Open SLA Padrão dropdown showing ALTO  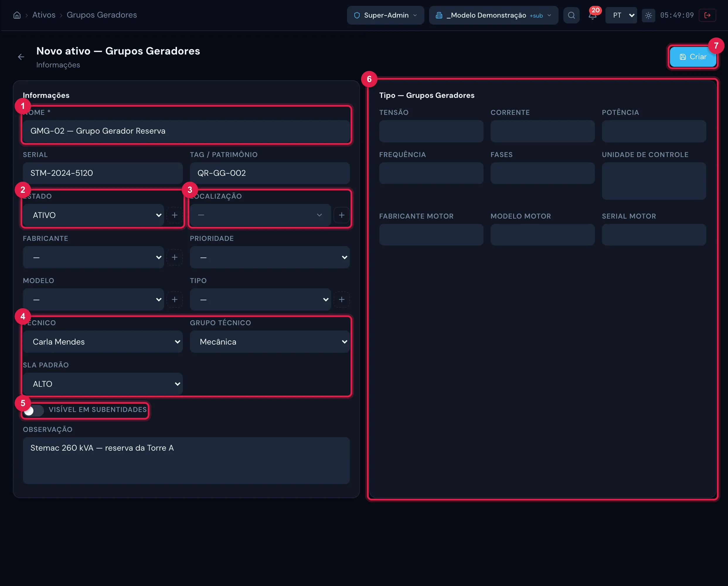click(103, 384)
